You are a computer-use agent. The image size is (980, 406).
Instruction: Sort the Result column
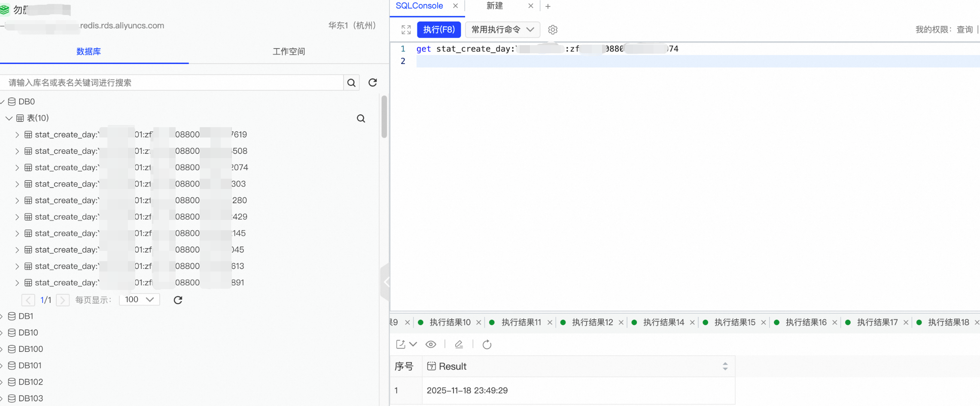point(725,366)
